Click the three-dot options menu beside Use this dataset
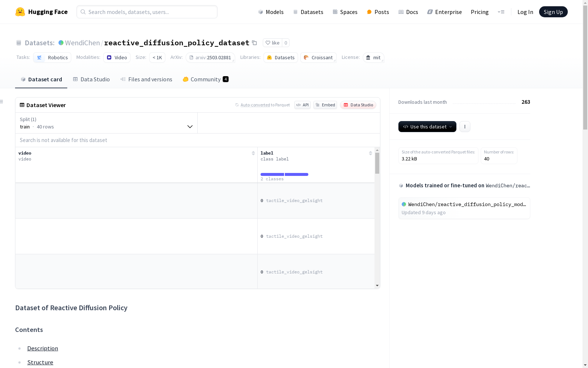 [x=465, y=127]
